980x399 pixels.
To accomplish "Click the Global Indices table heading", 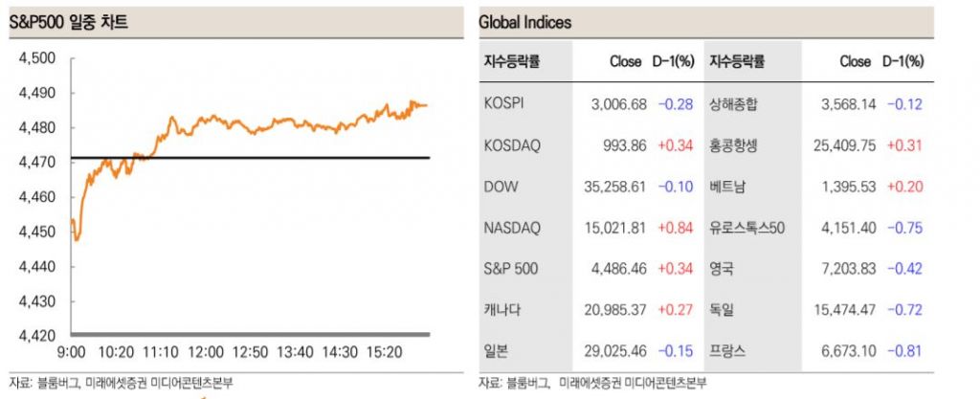I will tap(525, 22).
